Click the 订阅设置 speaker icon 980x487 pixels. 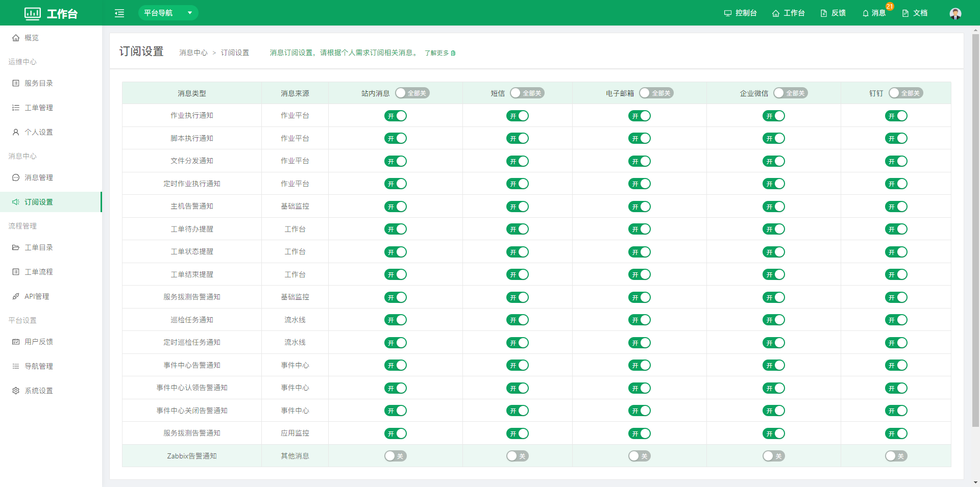[16, 202]
